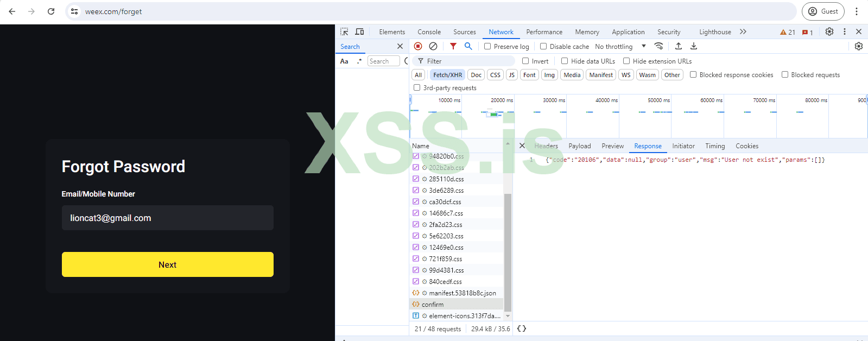Toggle regular expression search option
This screenshot has height=341, width=868.
point(359,61)
